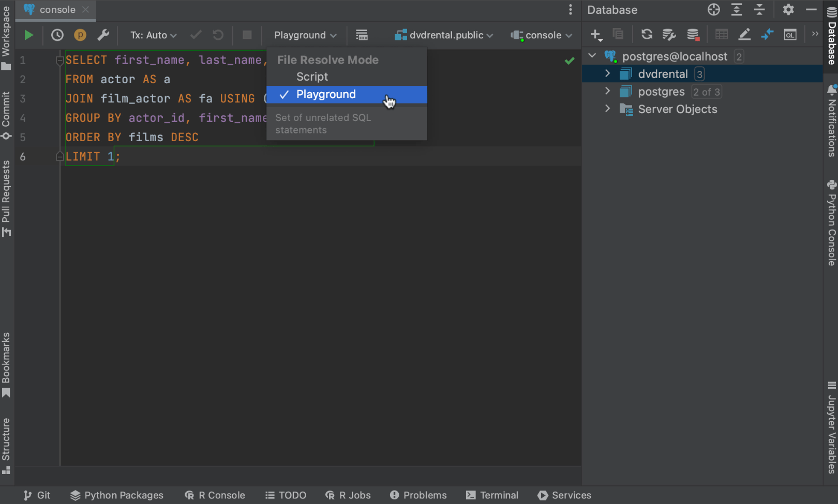Select Script resolve mode option
Viewport: 838px width, 504px height.
(x=312, y=77)
